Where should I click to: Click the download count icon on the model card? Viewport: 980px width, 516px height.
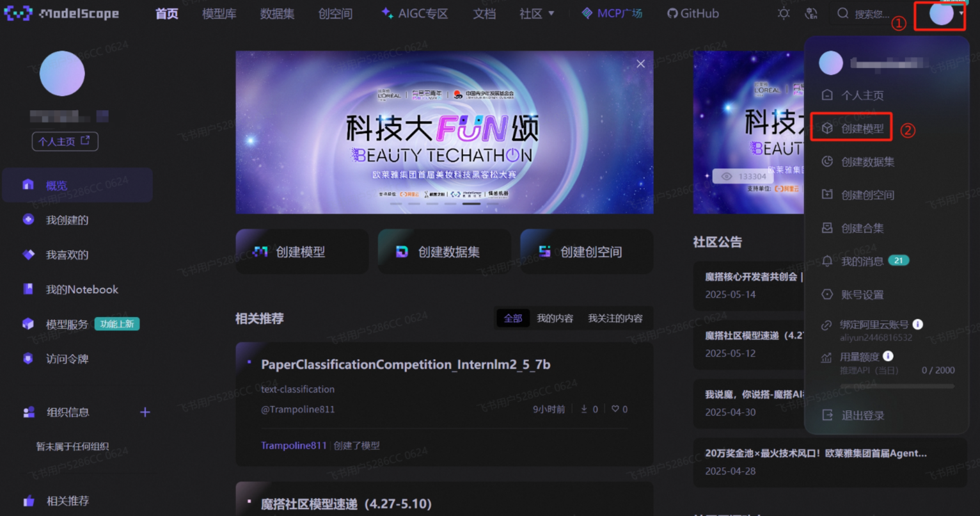click(584, 409)
